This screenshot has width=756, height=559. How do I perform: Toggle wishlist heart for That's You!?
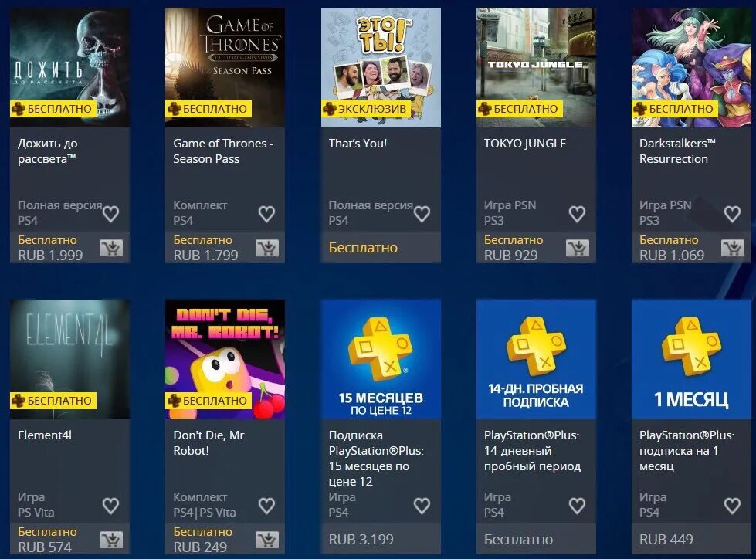[422, 214]
